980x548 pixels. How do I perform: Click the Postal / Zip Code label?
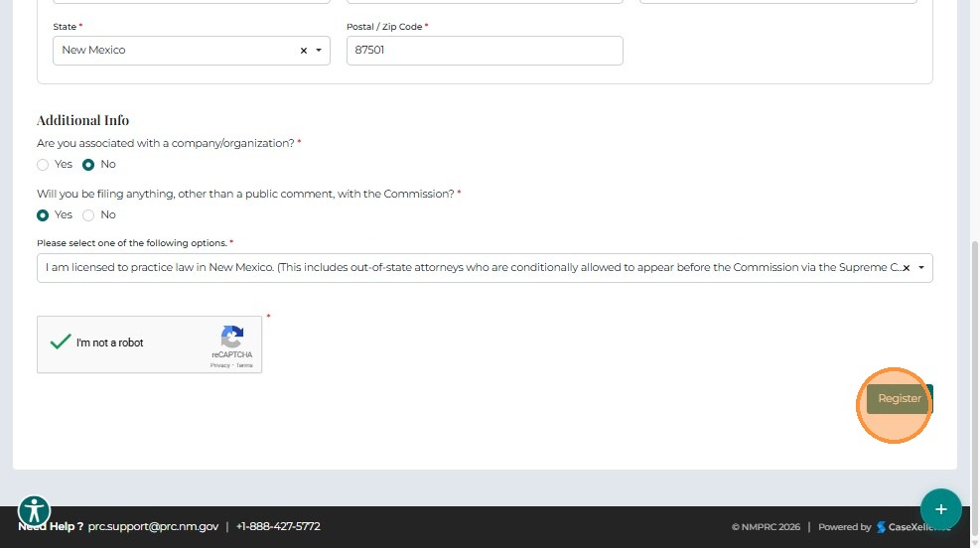(x=384, y=27)
